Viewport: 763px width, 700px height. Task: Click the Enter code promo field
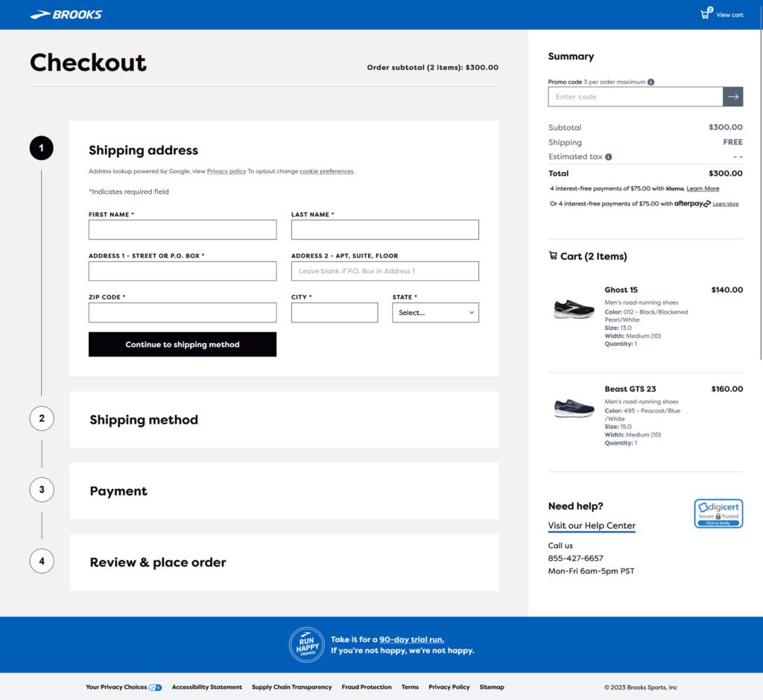tap(635, 96)
